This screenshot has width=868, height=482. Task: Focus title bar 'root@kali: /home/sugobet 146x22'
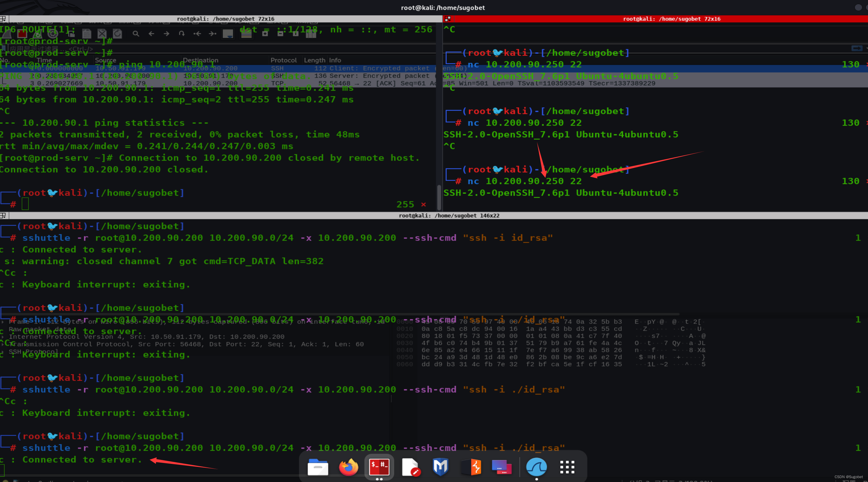449,216
